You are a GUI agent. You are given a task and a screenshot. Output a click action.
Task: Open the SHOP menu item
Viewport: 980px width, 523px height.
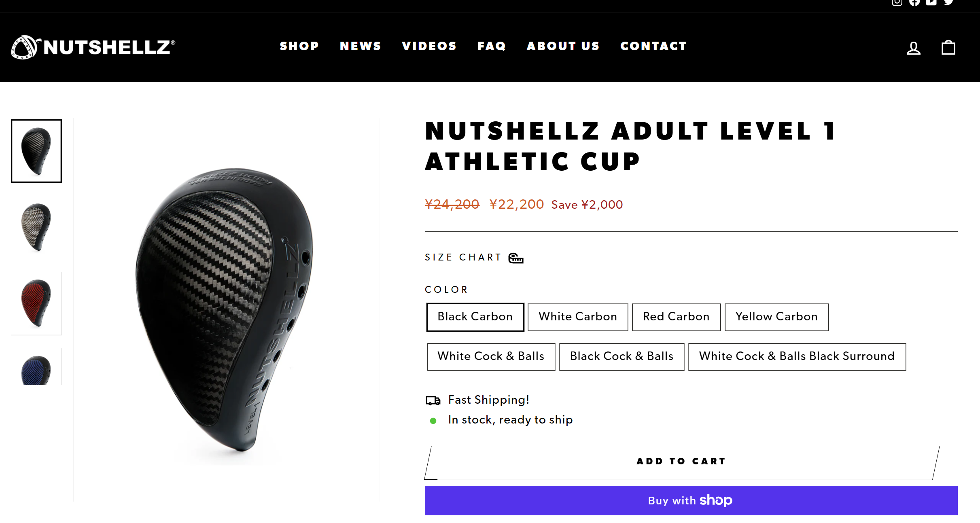pyautogui.click(x=299, y=46)
